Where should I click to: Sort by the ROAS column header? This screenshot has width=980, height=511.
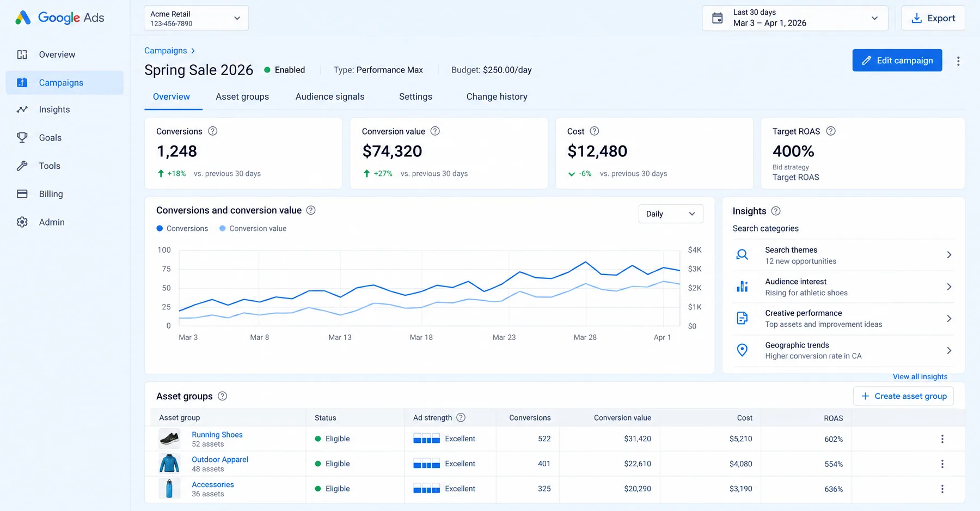click(833, 418)
